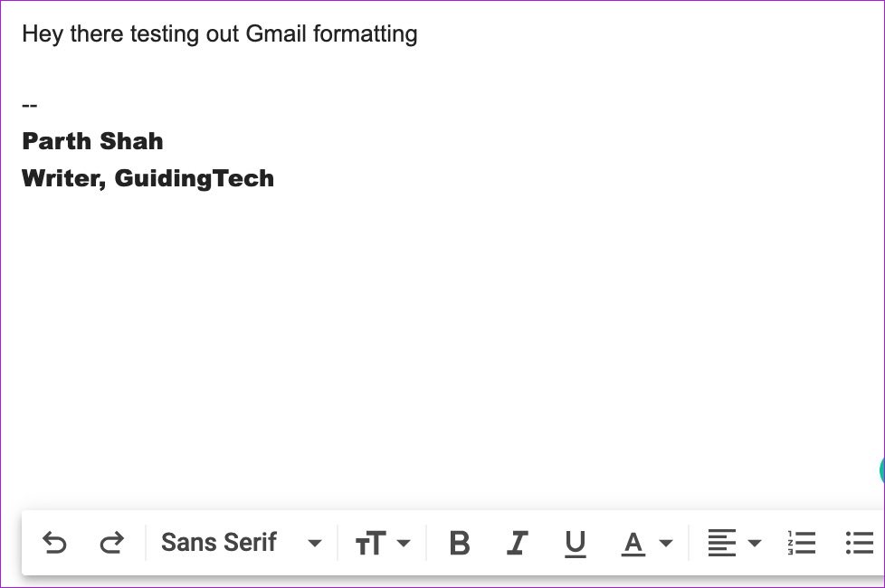The height and width of the screenshot is (588, 885).
Task: Open the Sans Serif font dropdown
Action: pos(241,543)
